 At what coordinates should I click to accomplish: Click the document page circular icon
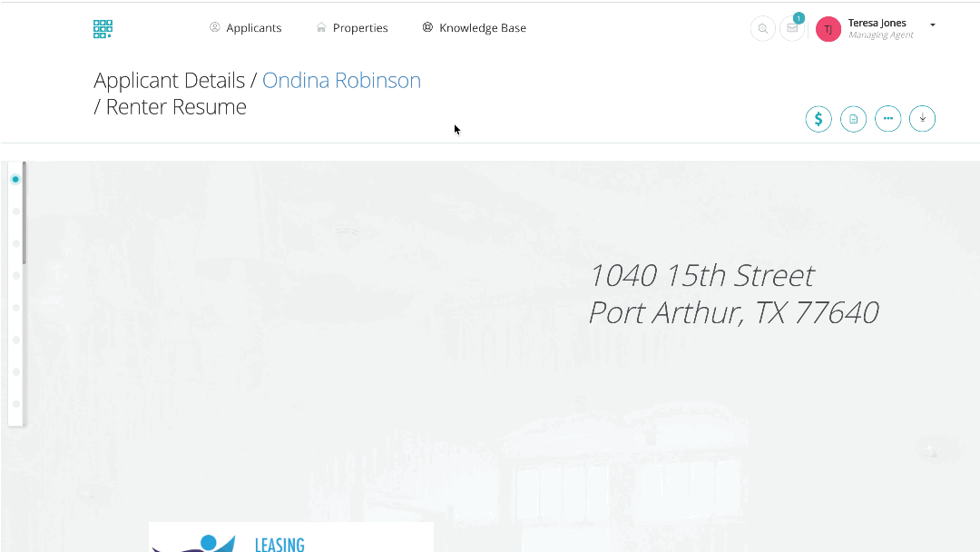click(853, 119)
